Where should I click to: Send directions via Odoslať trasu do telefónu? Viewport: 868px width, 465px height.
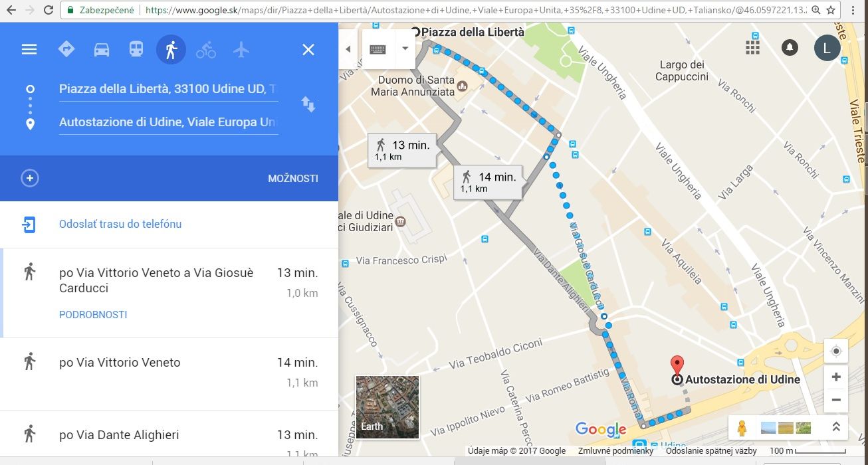click(120, 224)
